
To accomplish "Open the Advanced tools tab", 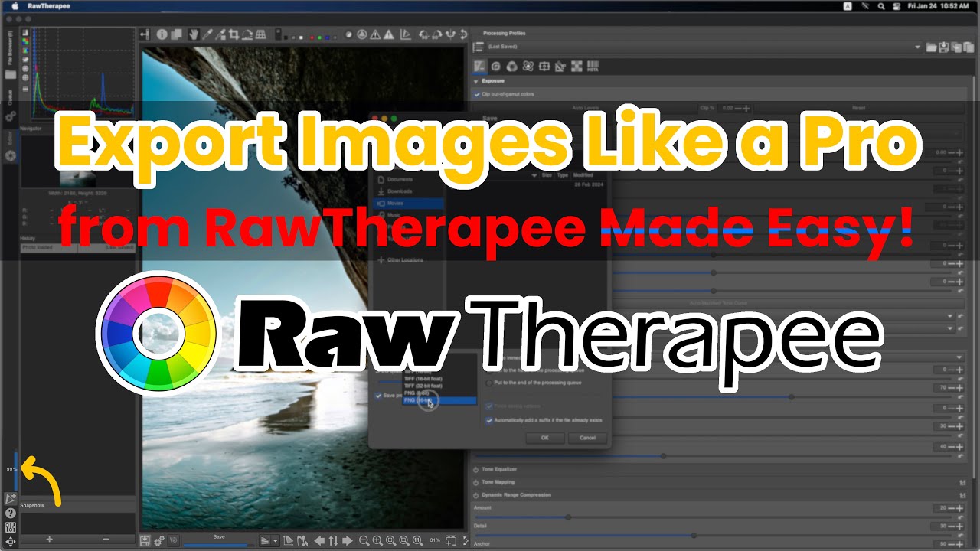I will pyautogui.click(x=528, y=67).
